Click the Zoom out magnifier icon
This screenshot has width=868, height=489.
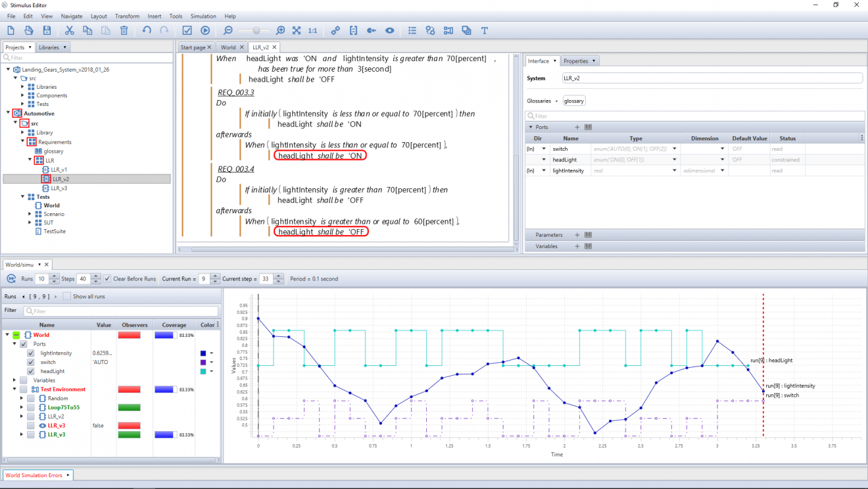[228, 30]
